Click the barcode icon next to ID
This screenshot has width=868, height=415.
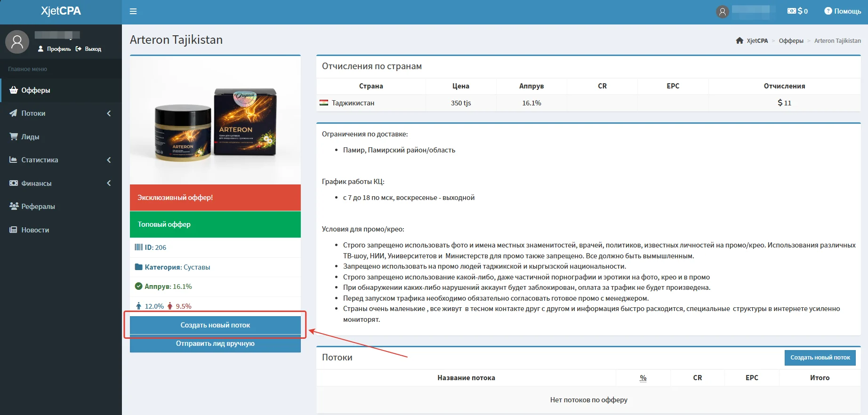coord(138,247)
